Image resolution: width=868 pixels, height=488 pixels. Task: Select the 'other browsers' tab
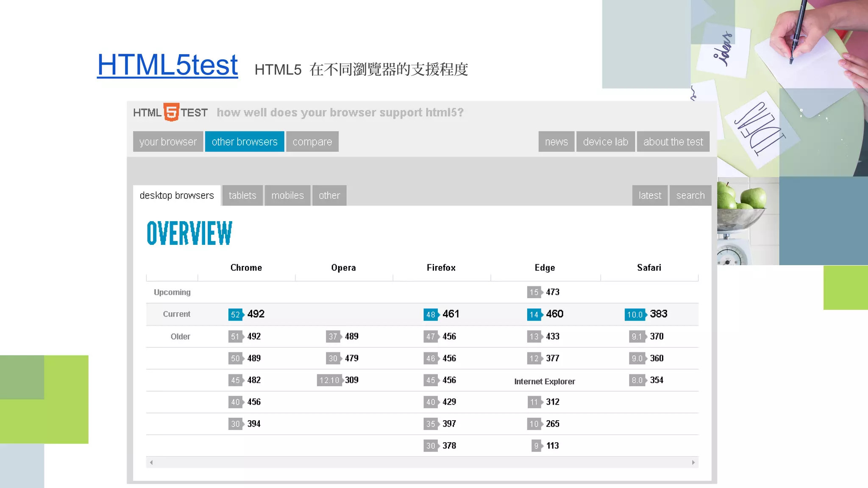click(245, 141)
